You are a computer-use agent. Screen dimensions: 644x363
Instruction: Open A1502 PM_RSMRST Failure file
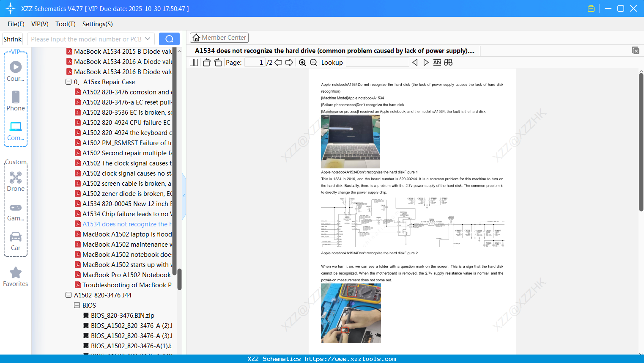pyautogui.click(x=127, y=143)
